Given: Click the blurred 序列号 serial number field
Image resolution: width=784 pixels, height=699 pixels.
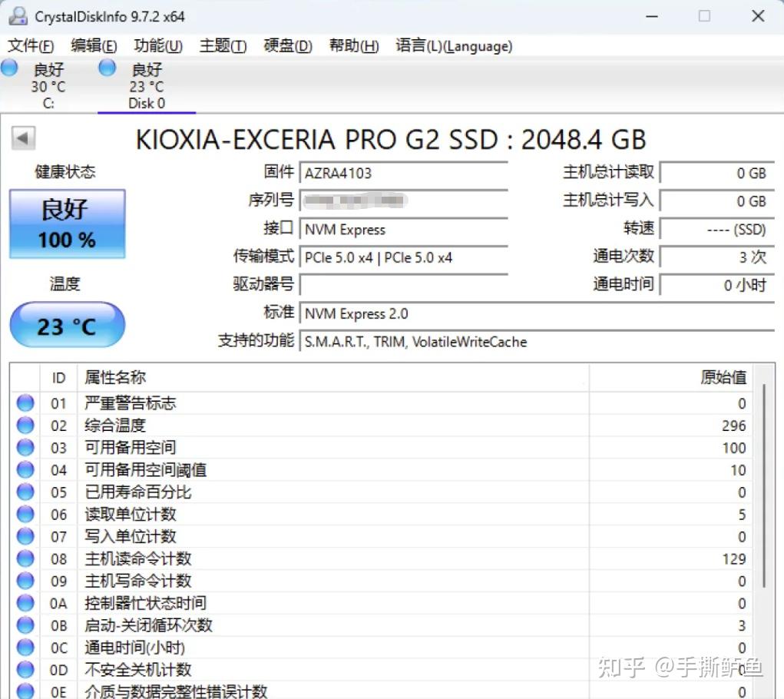Looking at the screenshot, I should (x=403, y=201).
